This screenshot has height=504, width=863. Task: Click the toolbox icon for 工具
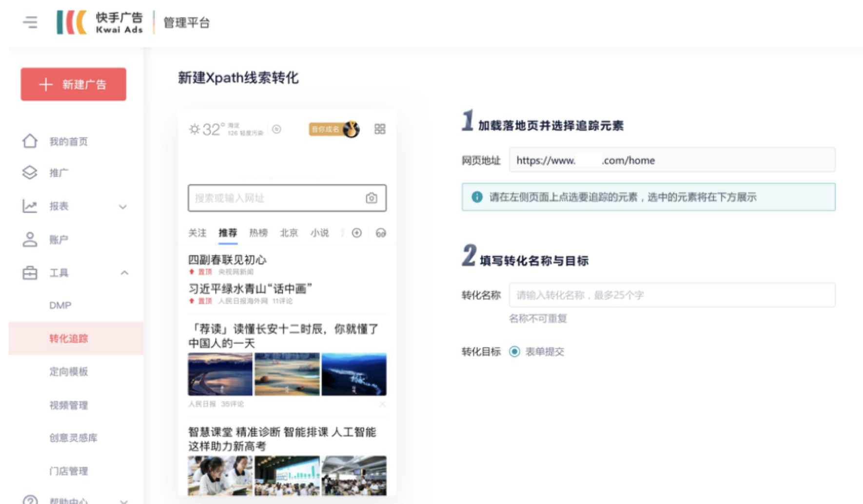click(30, 273)
